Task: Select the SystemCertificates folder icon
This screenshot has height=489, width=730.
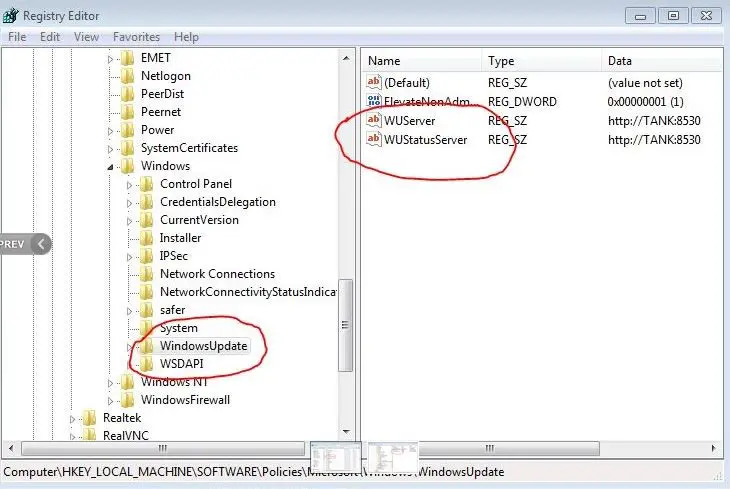Action: pyautogui.click(x=128, y=148)
